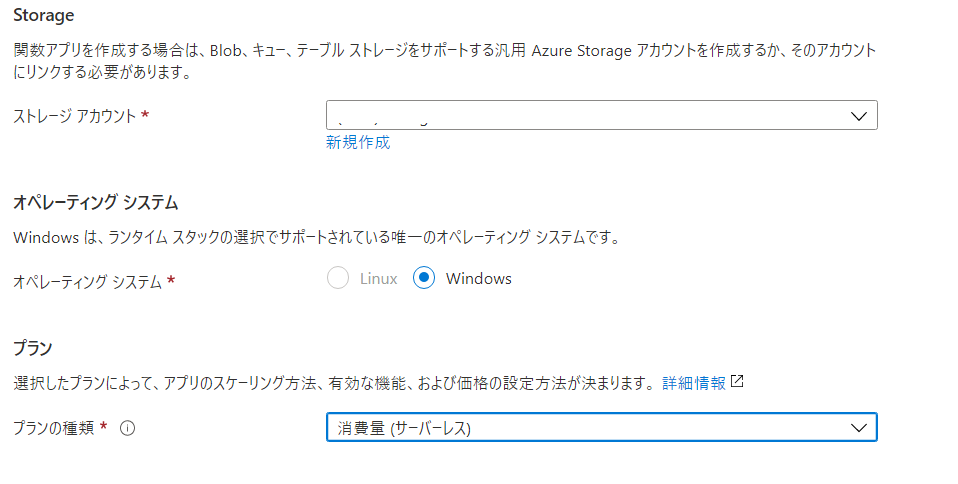
Task: Click the 新規作成 link under storage account
Action: click(358, 143)
